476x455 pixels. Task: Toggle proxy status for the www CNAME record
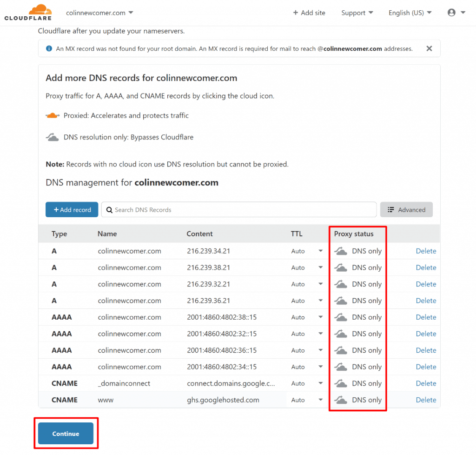(341, 400)
